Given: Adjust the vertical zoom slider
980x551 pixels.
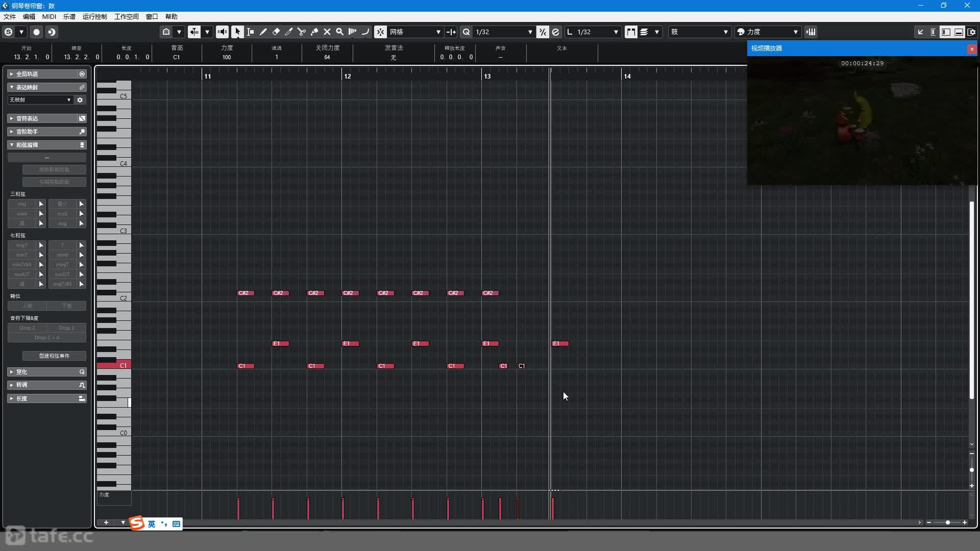Looking at the screenshot, I should click(972, 469).
